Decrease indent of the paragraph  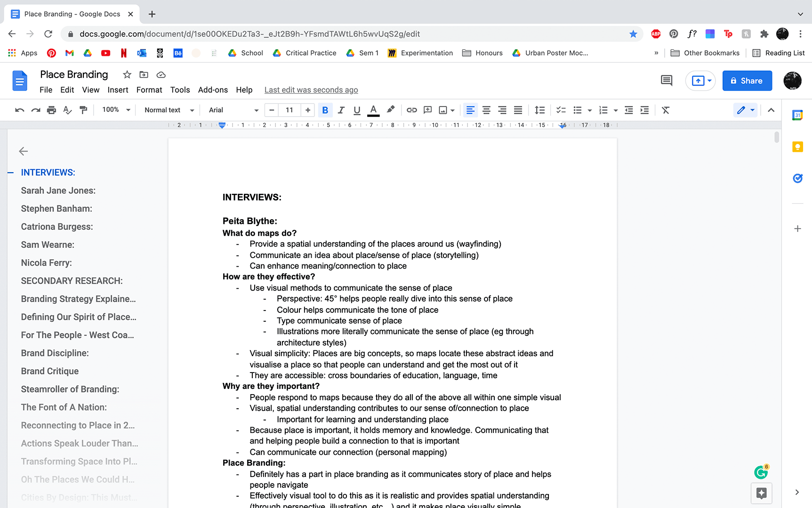[629, 110]
